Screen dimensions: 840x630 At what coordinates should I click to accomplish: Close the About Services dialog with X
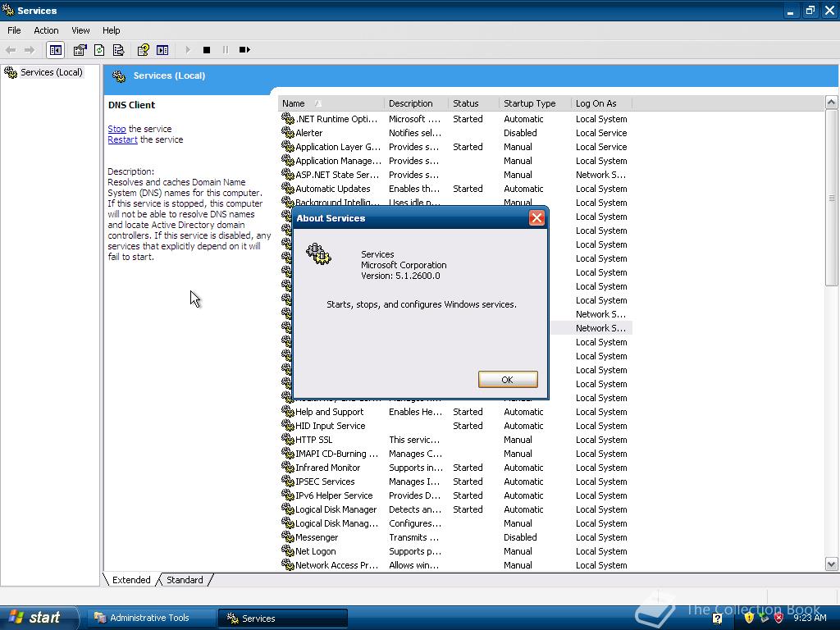point(536,218)
